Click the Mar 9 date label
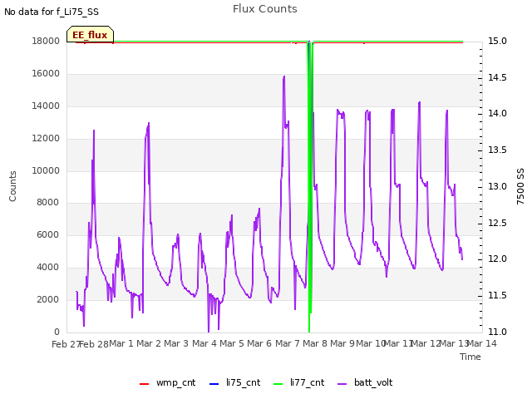Screen dimensions: 532x399 342,343
